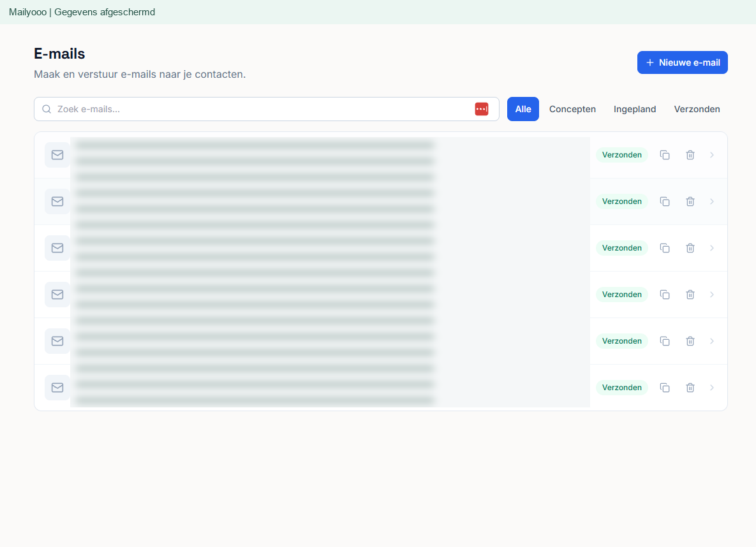
Task: Open the third email using its chevron arrow
Action: pos(711,248)
